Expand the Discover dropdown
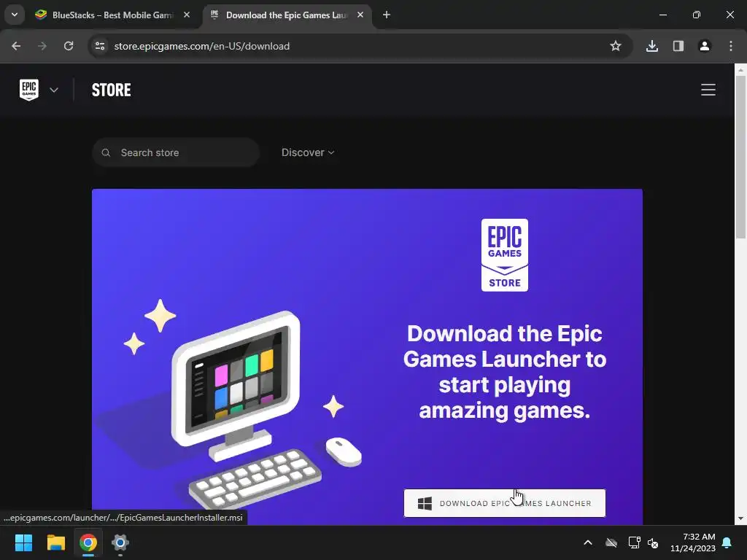Image resolution: width=747 pixels, height=560 pixels. [308, 152]
